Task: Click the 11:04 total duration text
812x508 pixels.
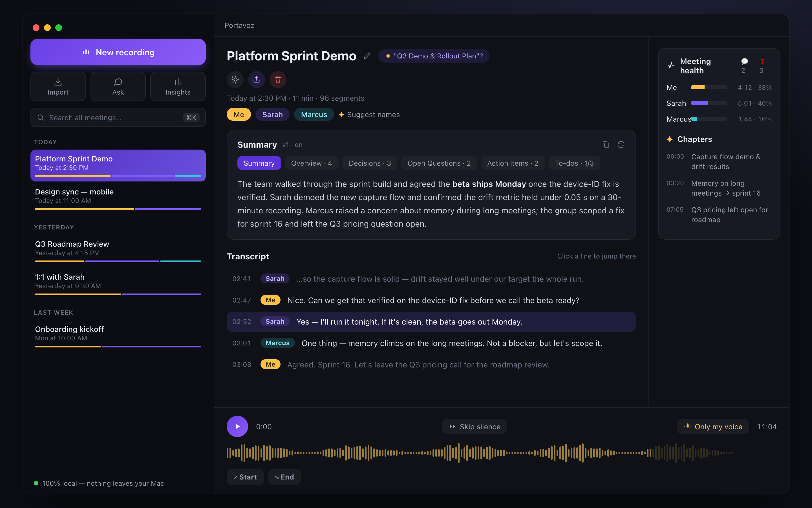Action: tap(767, 427)
